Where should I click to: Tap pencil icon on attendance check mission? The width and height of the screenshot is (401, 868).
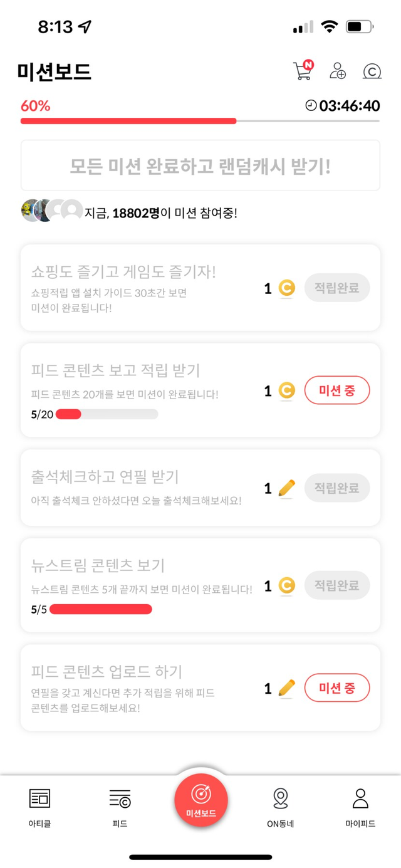click(x=286, y=488)
